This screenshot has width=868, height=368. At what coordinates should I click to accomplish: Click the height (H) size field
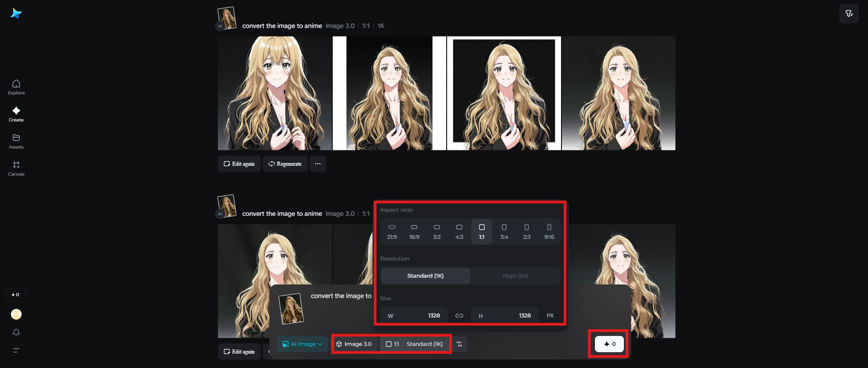coord(505,316)
